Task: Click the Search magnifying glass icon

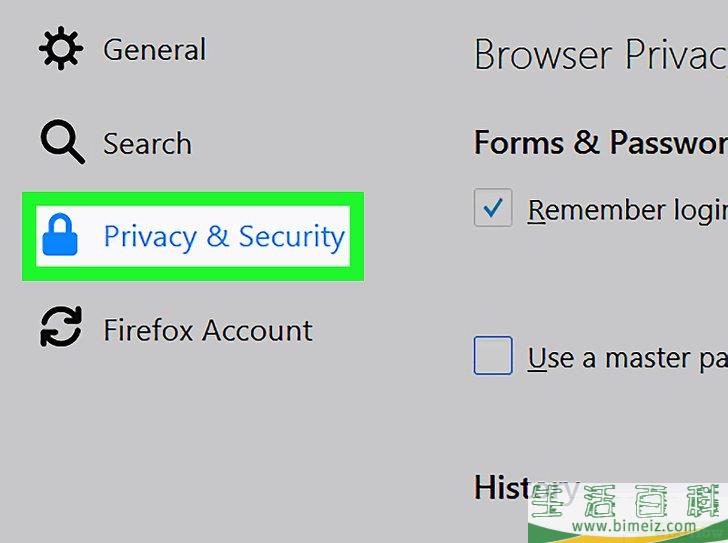Action: 62,142
